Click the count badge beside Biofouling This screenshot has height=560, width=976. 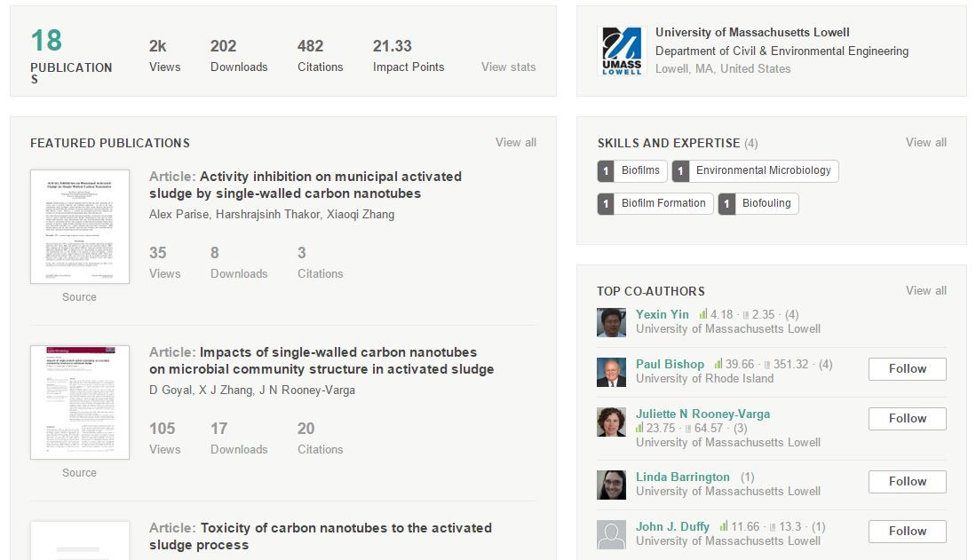pyautogui.click(x=726, y=203)
